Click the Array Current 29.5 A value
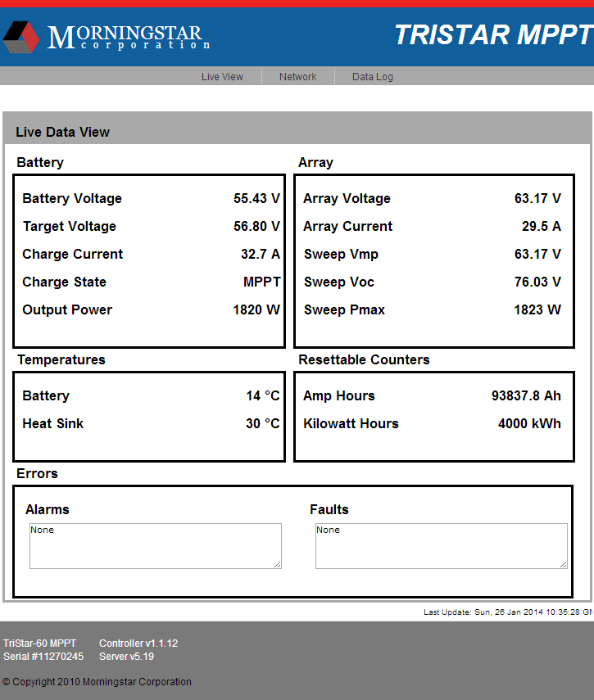 pyautogui.click(x=541, y=227)
